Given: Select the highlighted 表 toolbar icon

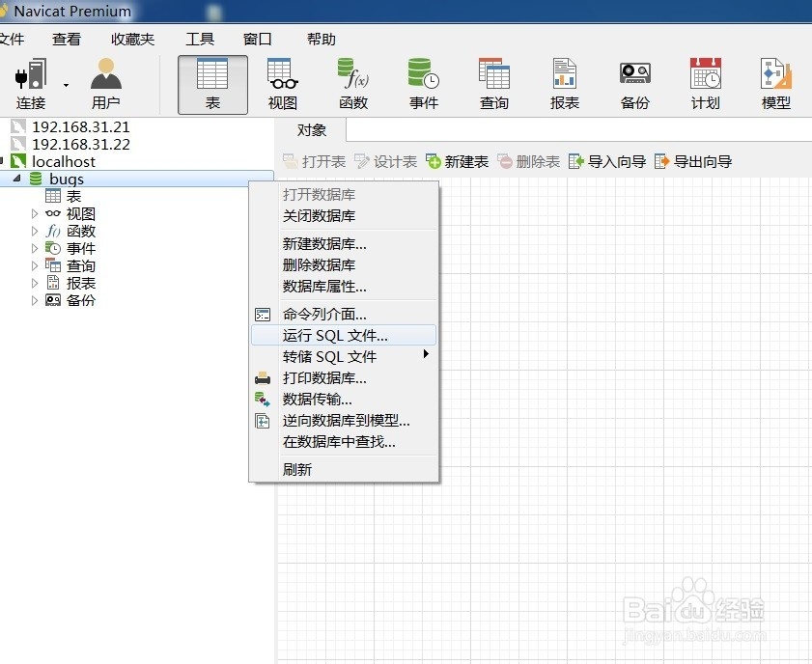Looking at the screenshot, I should pos(211,81).
